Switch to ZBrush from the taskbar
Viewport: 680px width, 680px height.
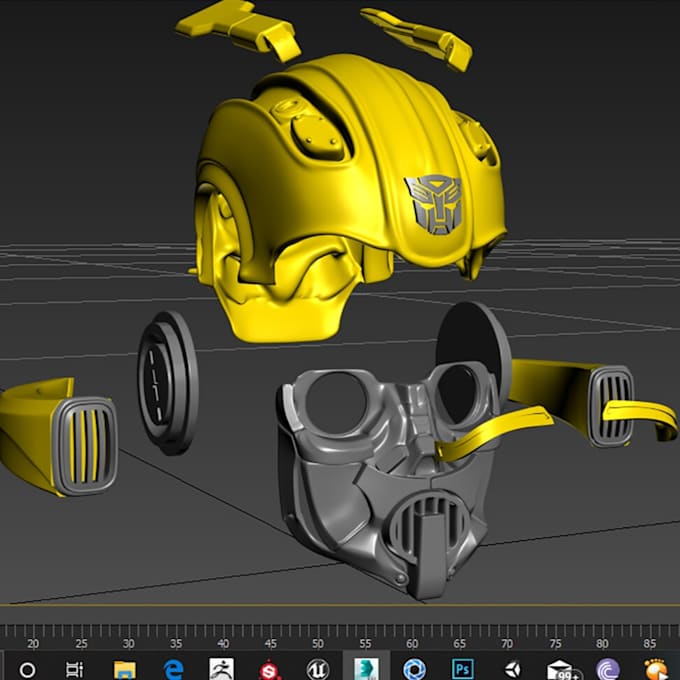221,669
